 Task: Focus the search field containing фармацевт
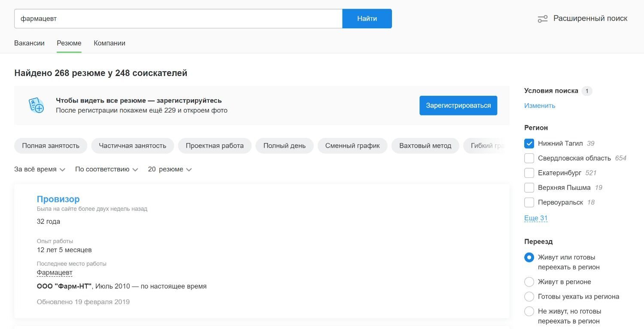coord(178,19)
